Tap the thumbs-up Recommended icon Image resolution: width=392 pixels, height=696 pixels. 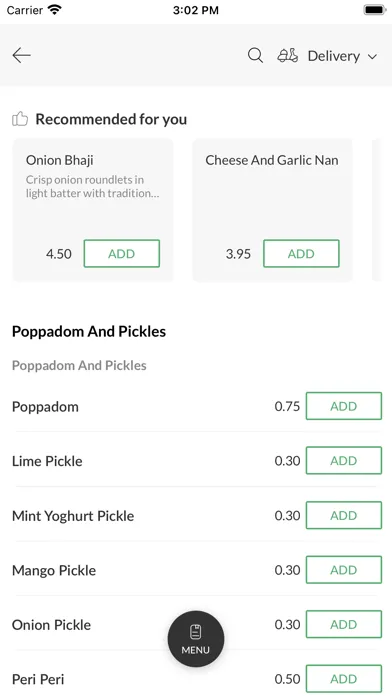(20, 119)
